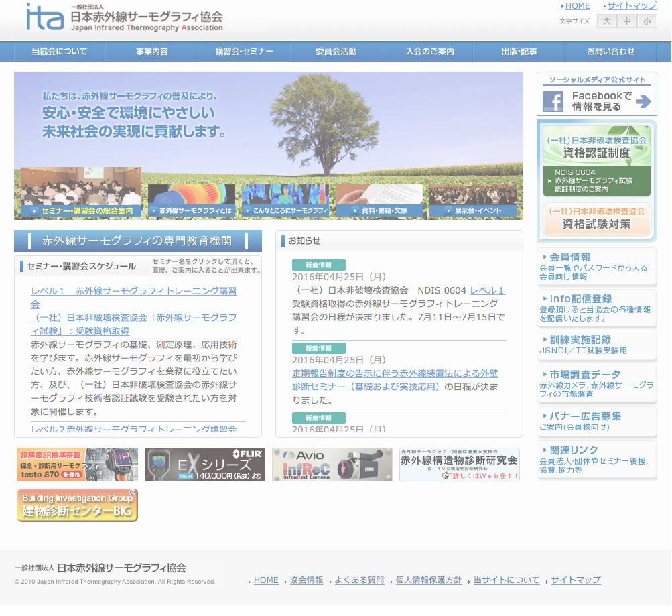672x616 pixels.
Task: Open よくある質問 footer link
Action: coord(359,580)
